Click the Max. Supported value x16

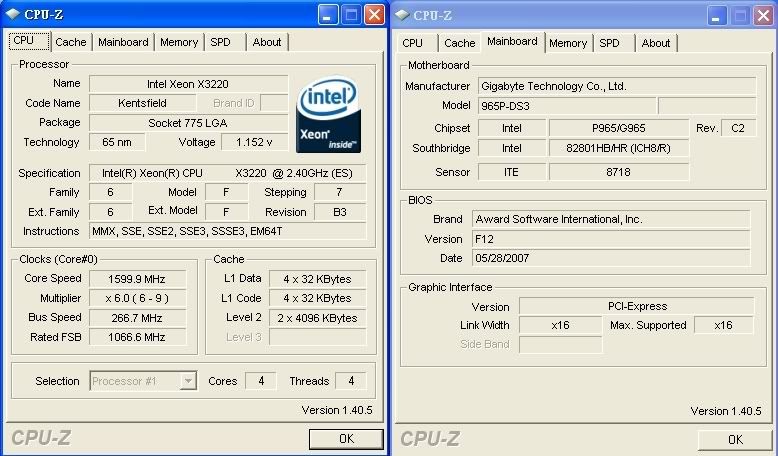click(x=723, y=326)
